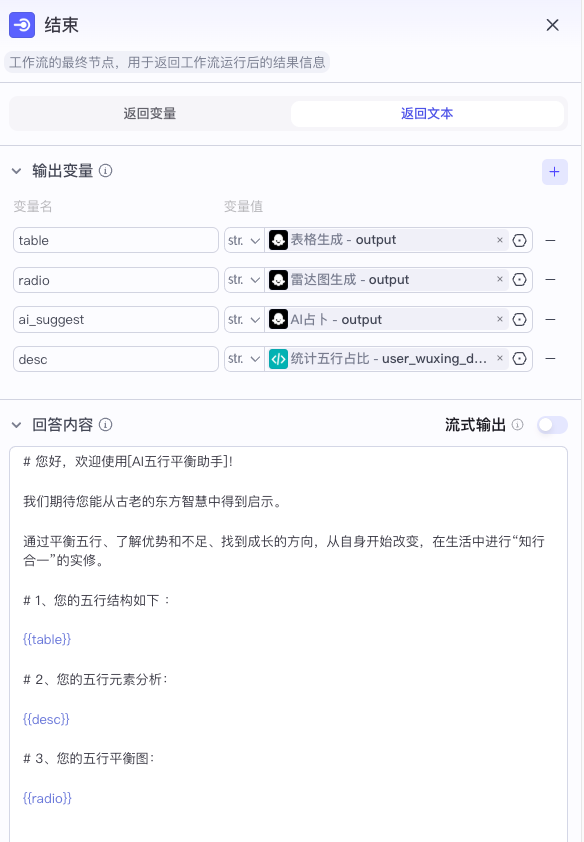Click the {{table}} placeholder in answer
Screen dimensions: 584x842
coord(47,639)
